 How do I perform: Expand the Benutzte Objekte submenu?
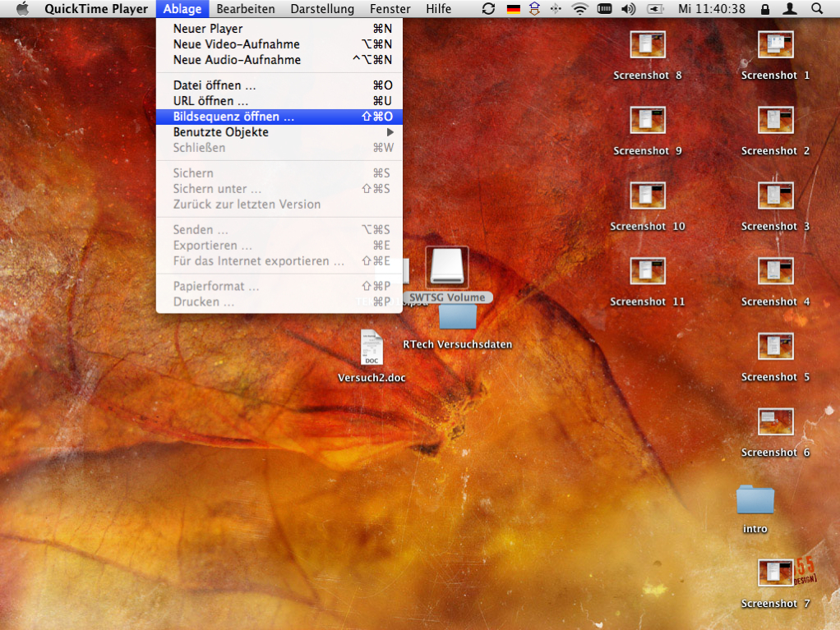(x=279, y=131)
